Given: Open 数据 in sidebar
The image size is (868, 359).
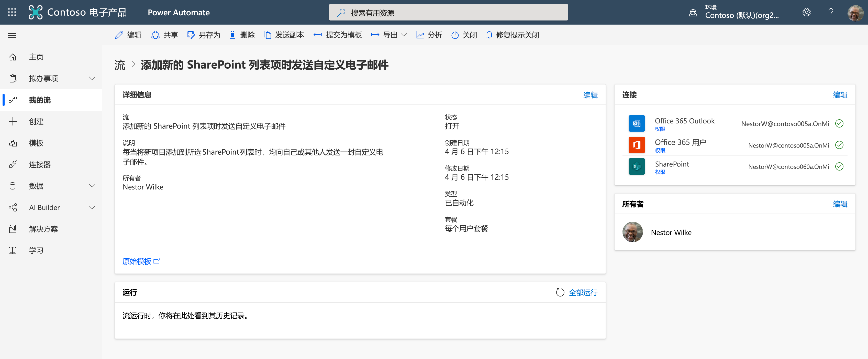Looking at the screenshot, I should pos(51,186).
